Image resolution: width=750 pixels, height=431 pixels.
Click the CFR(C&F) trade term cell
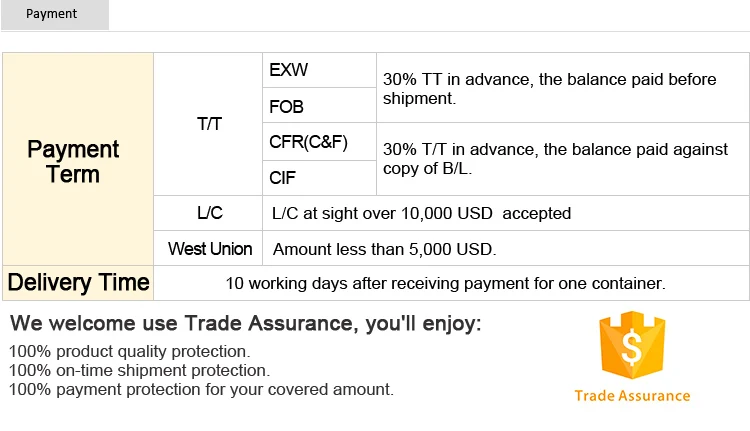pos(308,142)
